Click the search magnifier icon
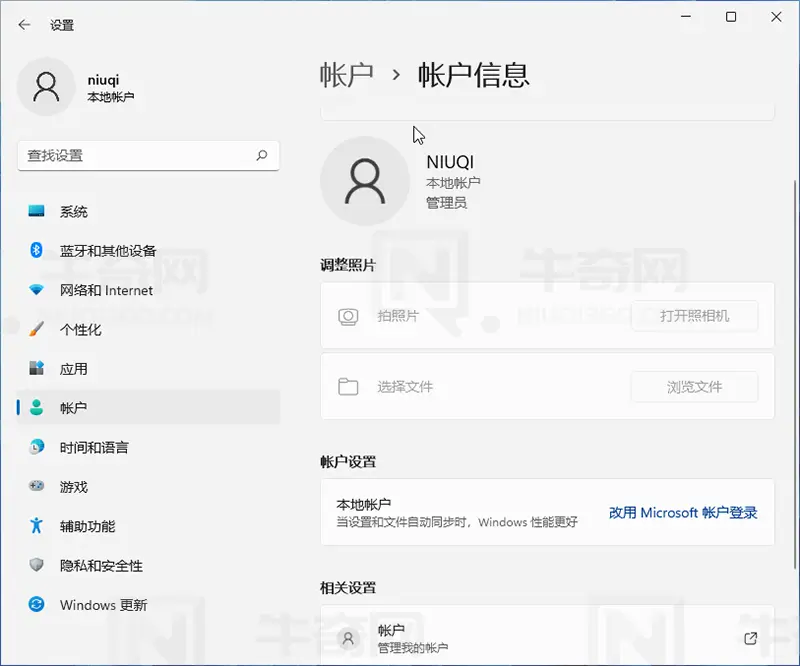Image resolution: width=800 pixels, height=666 pixels. [x=262, y=155]
